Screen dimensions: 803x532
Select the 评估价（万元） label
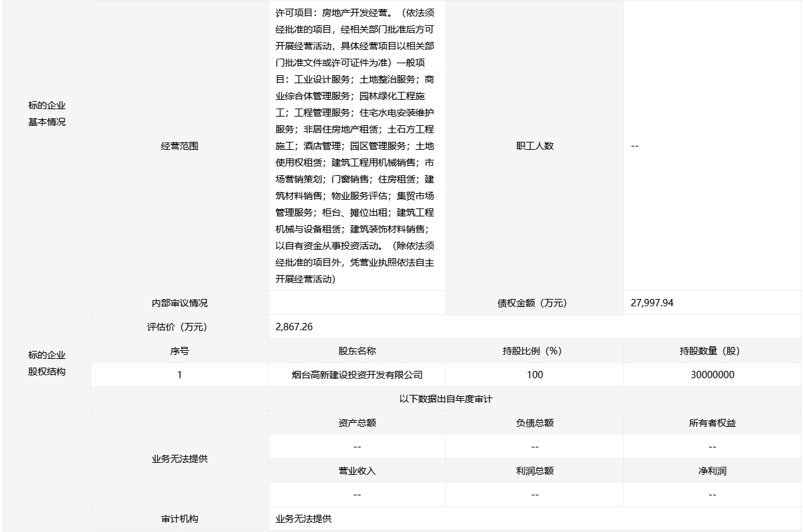pyautogui.click(x=180, y=327)
